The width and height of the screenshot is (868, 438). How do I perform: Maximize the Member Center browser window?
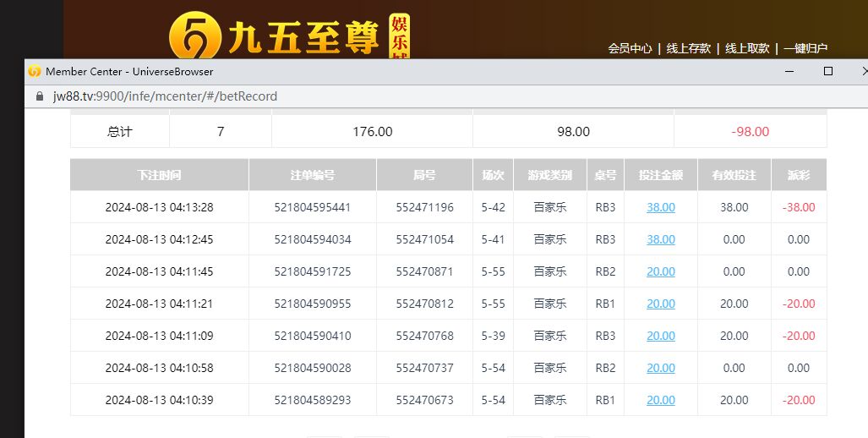point(828,72)
